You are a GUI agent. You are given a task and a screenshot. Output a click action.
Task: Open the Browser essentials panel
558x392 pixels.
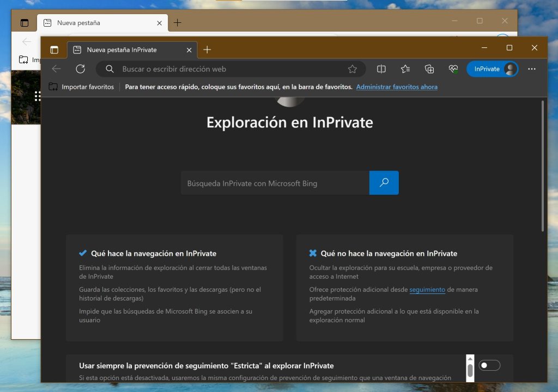(453, 69)
